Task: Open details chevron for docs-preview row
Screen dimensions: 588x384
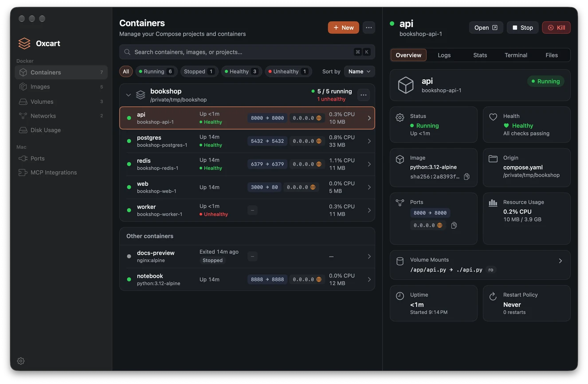Action: [369, 256]
